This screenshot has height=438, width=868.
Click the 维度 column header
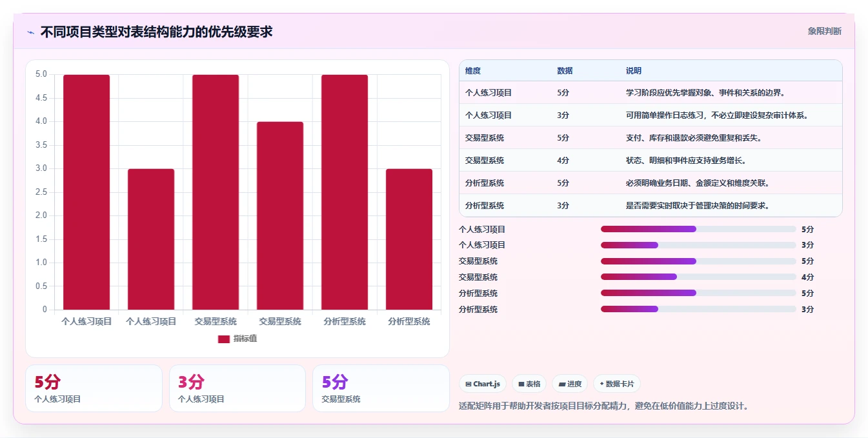tap(473, 71)
